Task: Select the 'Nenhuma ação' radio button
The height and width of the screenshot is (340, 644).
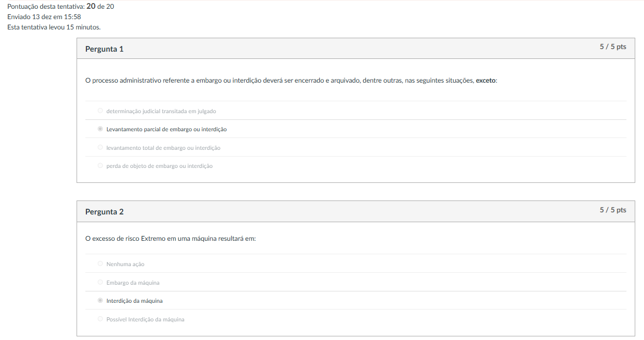Action: pyautogui.click(x=100, y=264)
